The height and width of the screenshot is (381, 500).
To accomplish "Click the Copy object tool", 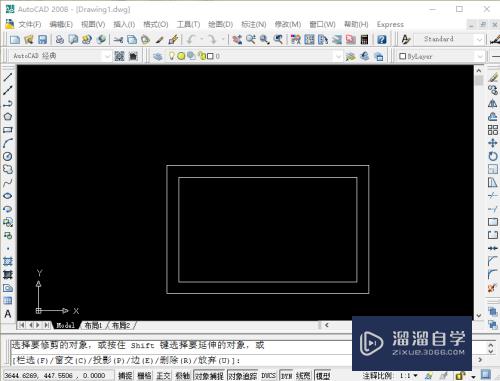I will [493, 90].
